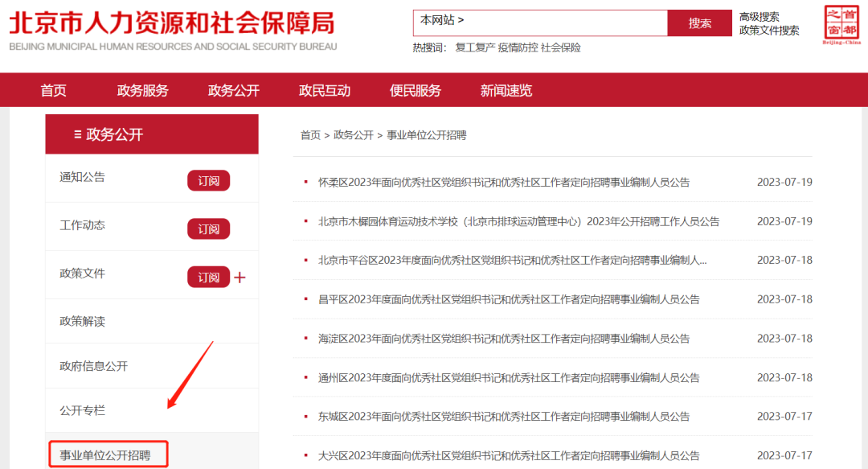Open the 通州区2023年度 recruitment announcement
868x469 pixels.
coord(509,378)
